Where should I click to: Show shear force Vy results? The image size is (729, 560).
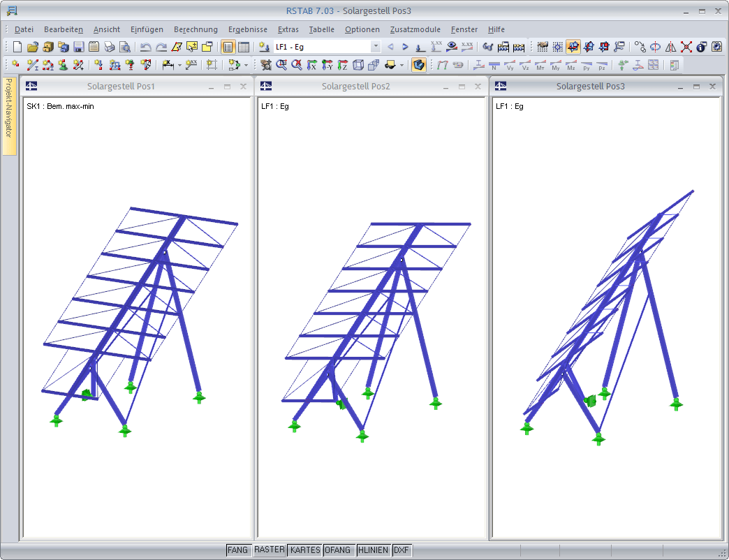(x=510, y=65)
